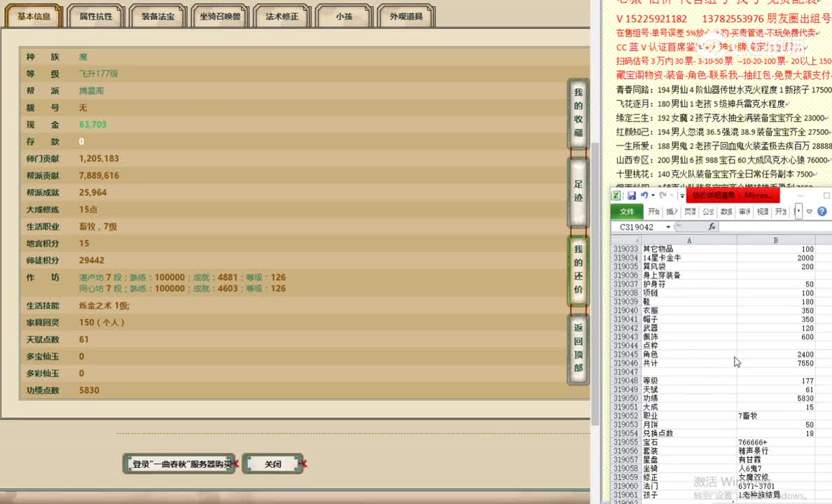
Task: Switch to the 属性抗性 tab
Action: click(95, 15)
